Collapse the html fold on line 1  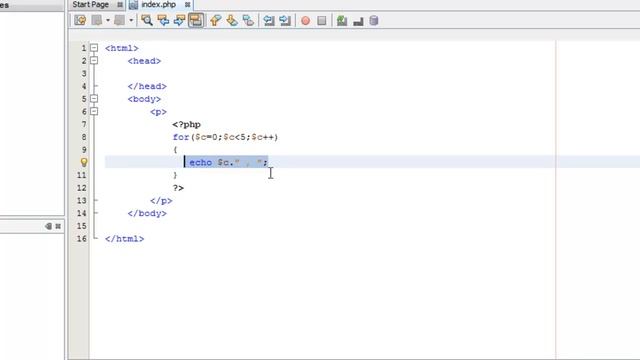(x=94, y=48)
